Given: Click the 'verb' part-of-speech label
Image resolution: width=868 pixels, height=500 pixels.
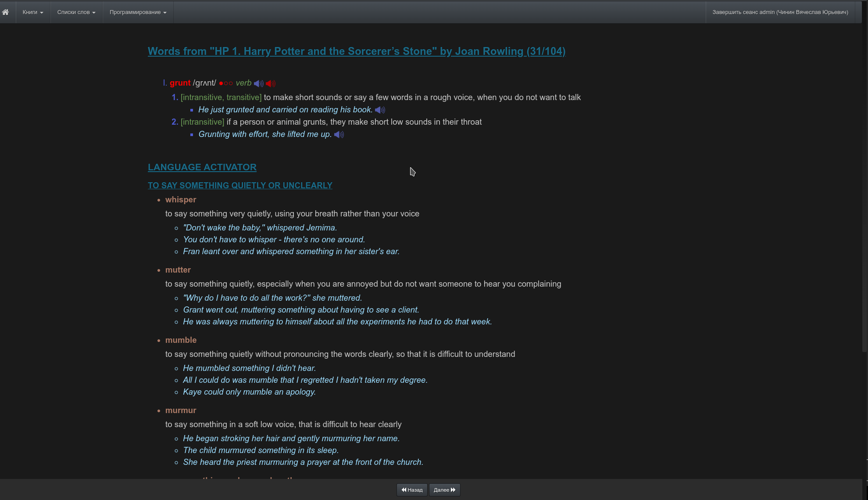Looking at the screenshot, I should [244, 83].
